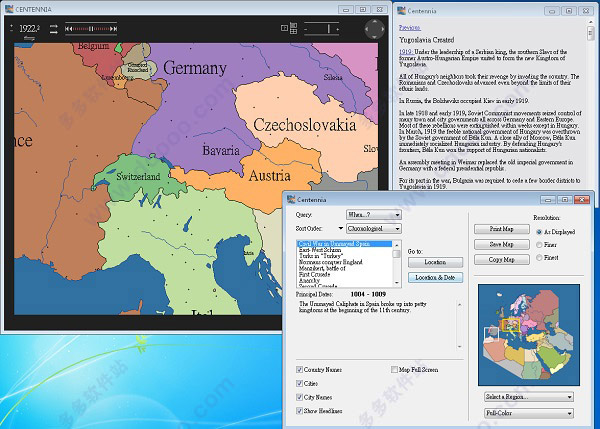Screen dimensions: 600x429
Task: Click the 1922 year display
Action: (29, 28)
